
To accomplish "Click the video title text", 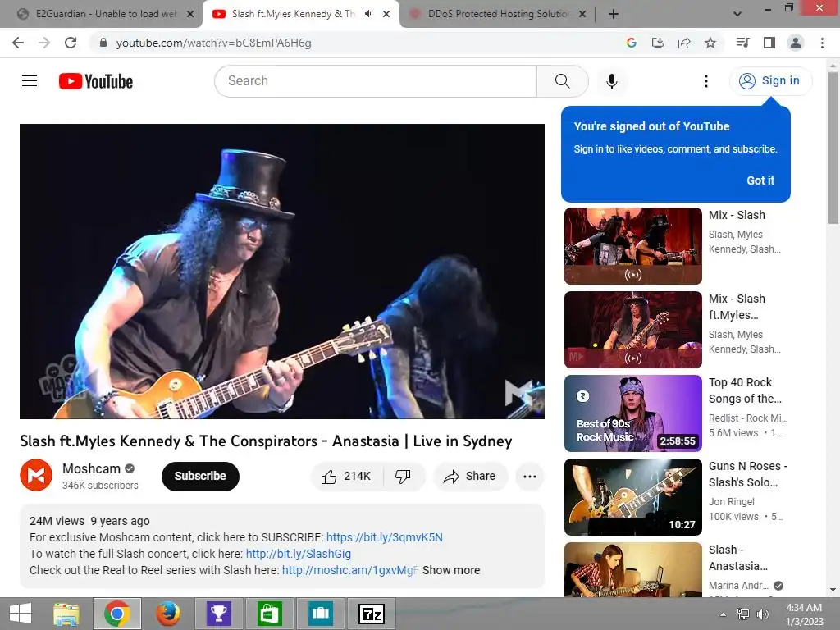I will tap(266, 441).
